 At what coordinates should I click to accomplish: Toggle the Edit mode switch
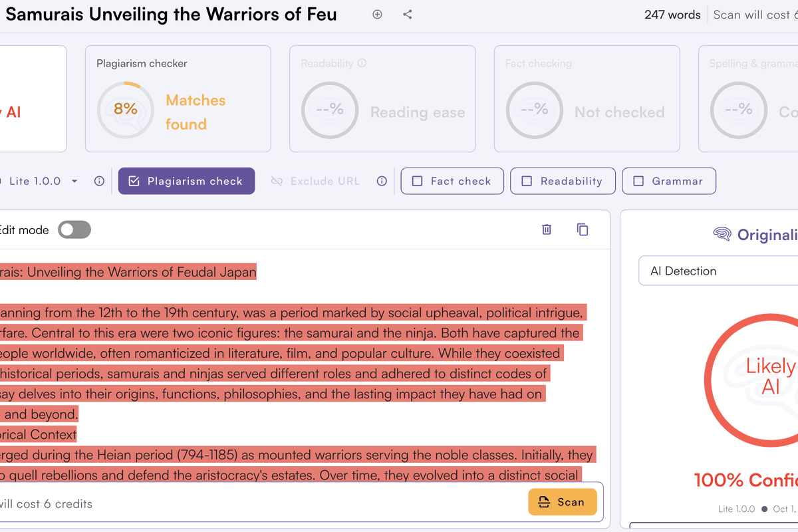pos(74,230)
